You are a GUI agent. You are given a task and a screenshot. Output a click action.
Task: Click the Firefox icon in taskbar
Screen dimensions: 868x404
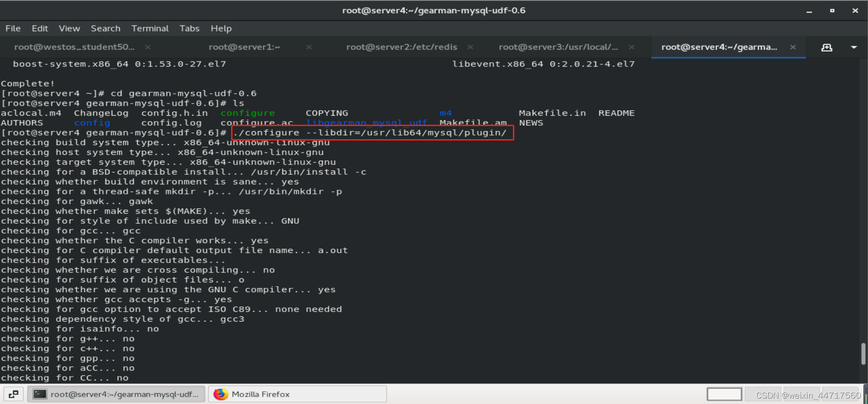(x=221, y=394)
